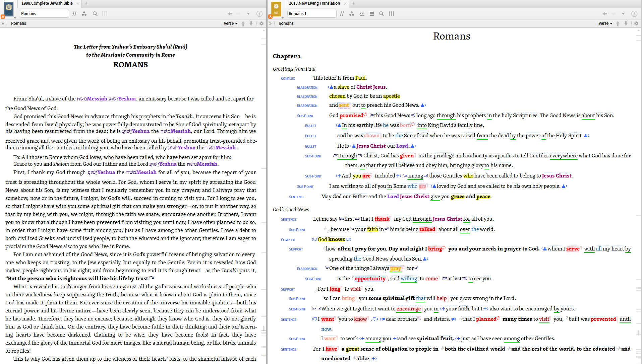Click Romans breadcrumb in New Living Translation locator bar
The width and height of the screenshot is (642, 364).
tap(286, 23)
